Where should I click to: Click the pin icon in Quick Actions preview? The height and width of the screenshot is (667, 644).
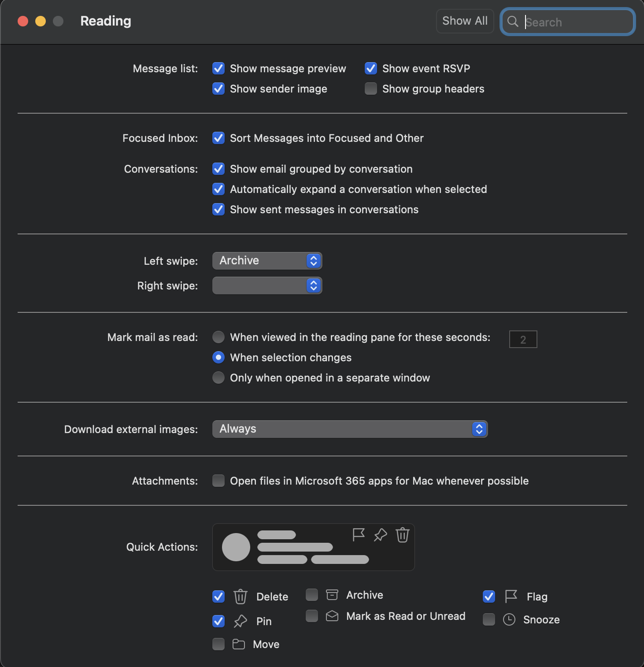tap(380, 535)
